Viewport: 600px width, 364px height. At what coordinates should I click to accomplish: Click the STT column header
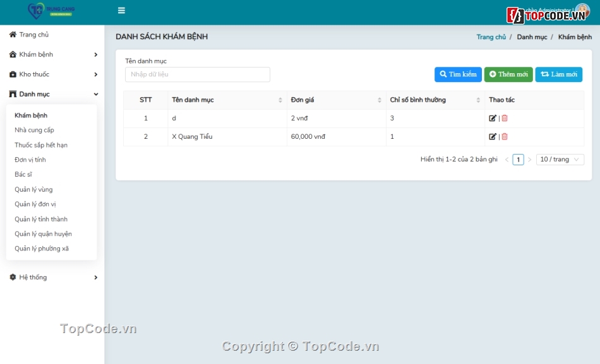click(146, 100)
